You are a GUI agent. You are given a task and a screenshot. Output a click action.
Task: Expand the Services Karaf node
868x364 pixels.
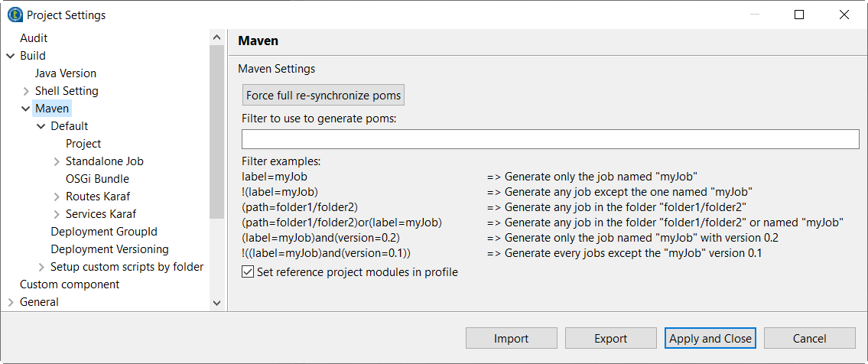[x=57, y=214]
